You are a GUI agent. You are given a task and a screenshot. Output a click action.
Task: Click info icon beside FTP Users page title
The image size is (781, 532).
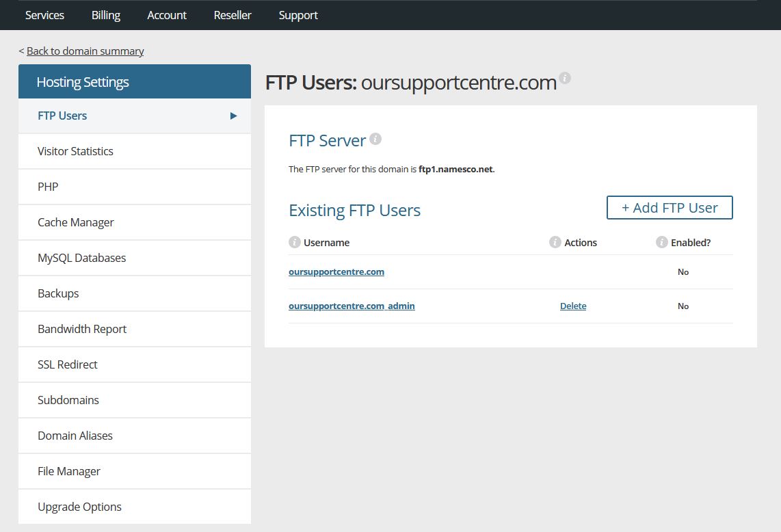[x=565, y=78]
